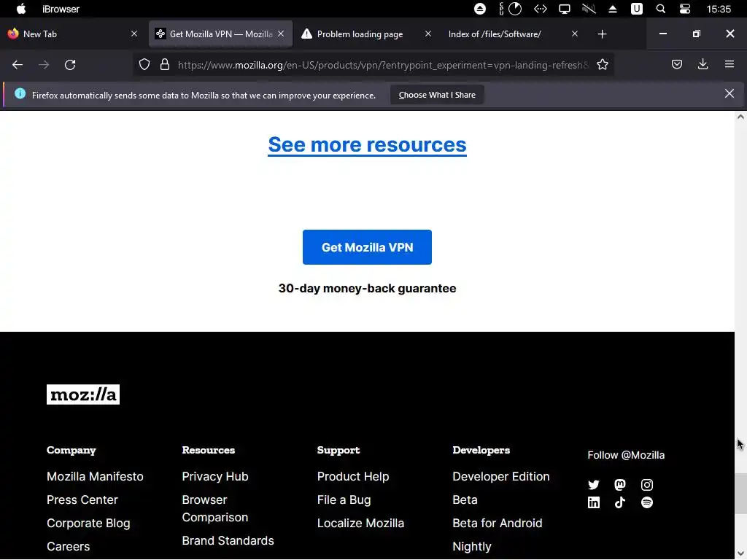747x560 pixels.
Task: Click scrollbar up arrow
Action: [x=740, y=117]
